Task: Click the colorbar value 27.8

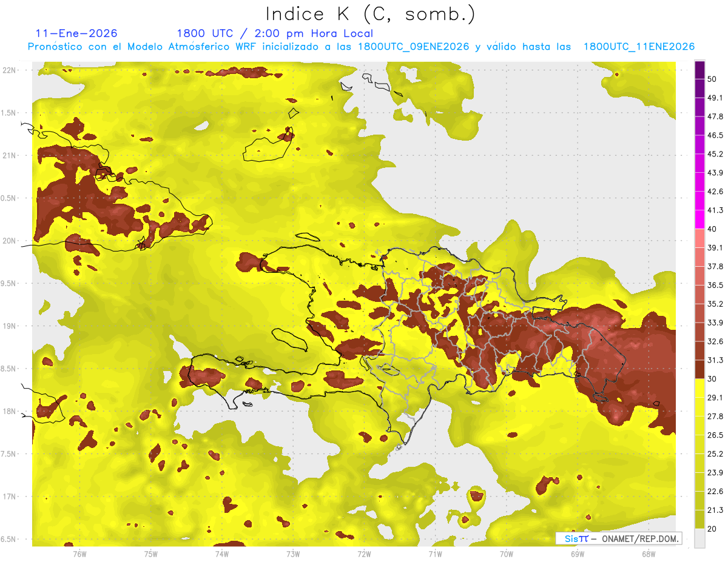Action: coord(715,416)
